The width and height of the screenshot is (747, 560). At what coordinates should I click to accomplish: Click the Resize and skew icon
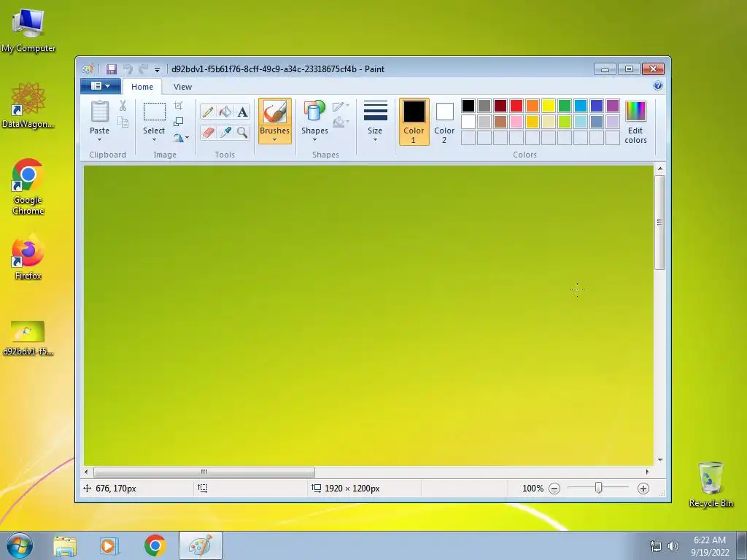click(x=178, y=122)
